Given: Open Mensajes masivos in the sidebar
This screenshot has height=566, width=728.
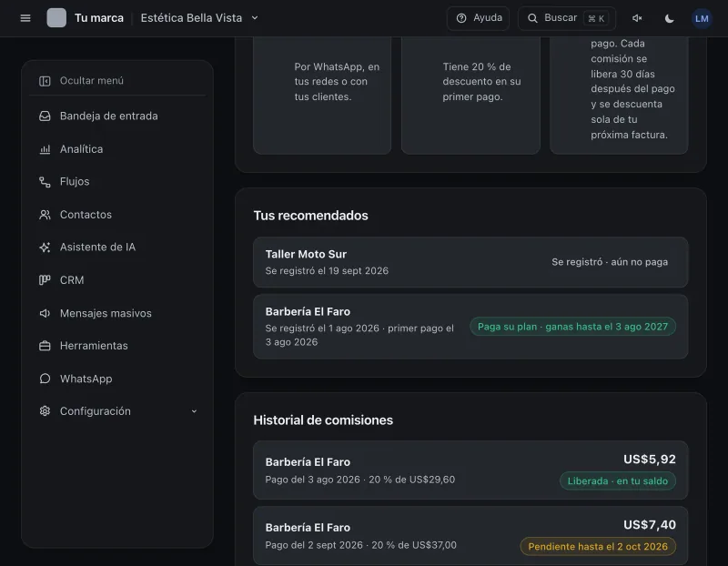Looking at the screenshot, I should click(117, 313).
